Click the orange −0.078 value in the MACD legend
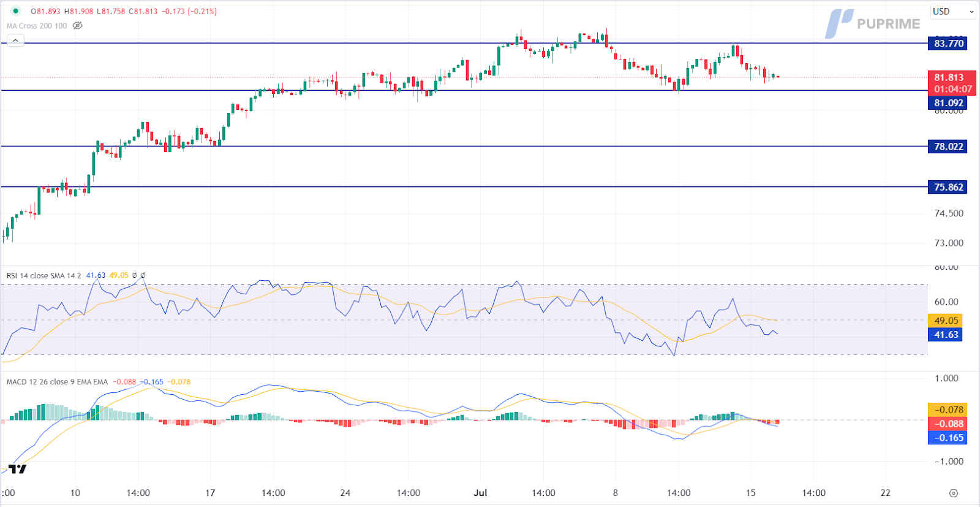The image size is (980, 507). [x=179, y=382]
